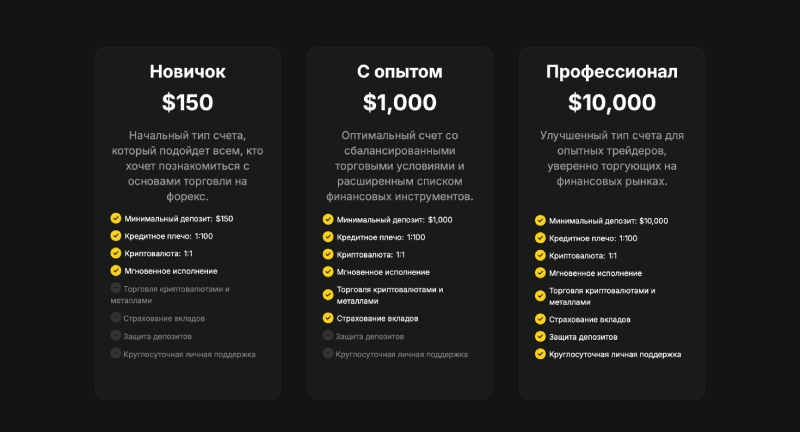Image resolution: width=800 pixels, height=432 pixels.
Task: Click yellow check beside Профессионал Защита депозитов
Action: coord(540,337)
